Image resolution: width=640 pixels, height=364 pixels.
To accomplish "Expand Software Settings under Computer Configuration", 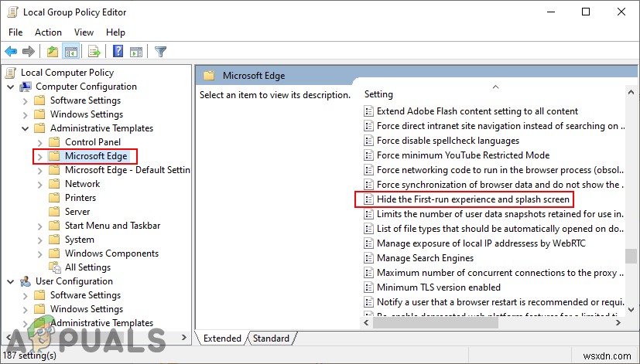I will pyautogui.click(x=26, y=100).
